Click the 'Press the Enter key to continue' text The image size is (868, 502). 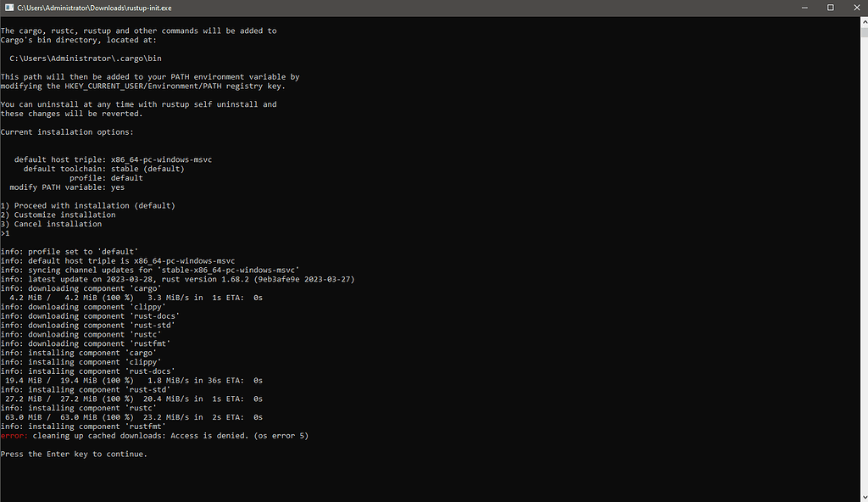[x=75, y=454]
